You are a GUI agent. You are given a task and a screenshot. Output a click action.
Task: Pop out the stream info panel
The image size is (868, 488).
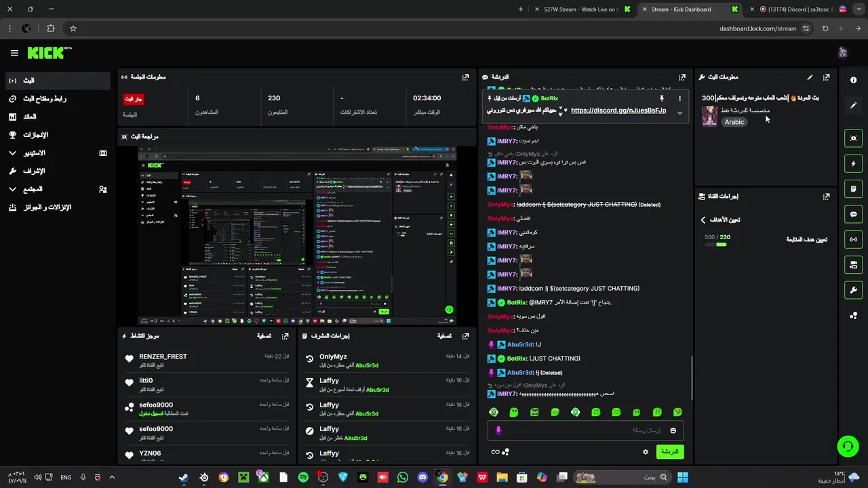[826, 77]
